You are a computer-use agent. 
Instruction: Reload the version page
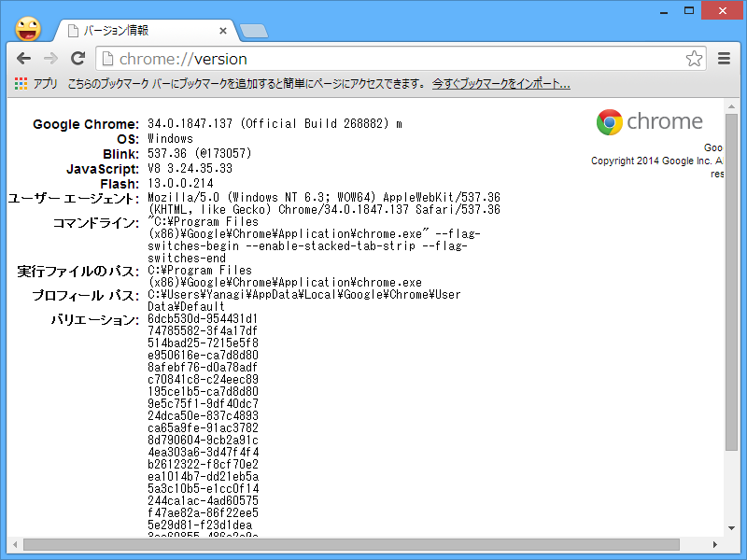pos(78,58)
